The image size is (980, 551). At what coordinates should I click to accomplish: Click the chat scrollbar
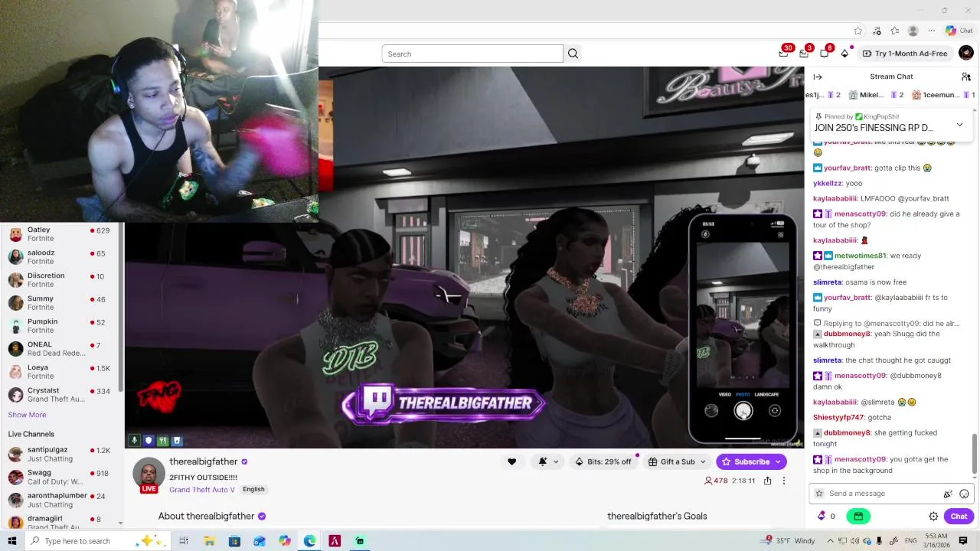pyautogui.click(x=975, y=455)
